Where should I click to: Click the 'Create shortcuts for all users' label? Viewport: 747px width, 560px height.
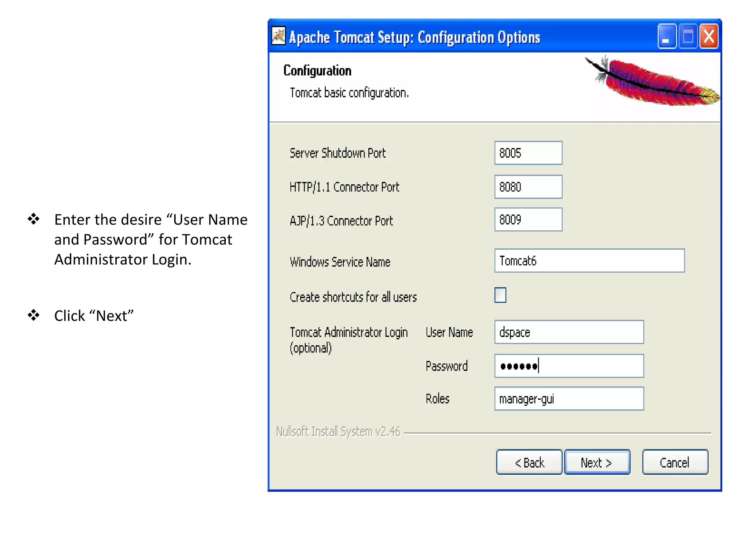click(x=353, y=297)
